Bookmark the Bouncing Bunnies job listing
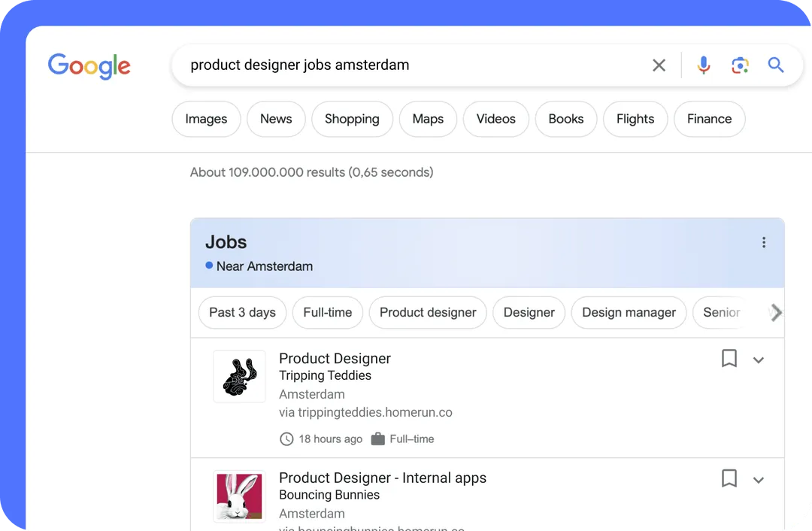Image resolution: width=812 pixels, height=531 pixels. pos(729,478)
